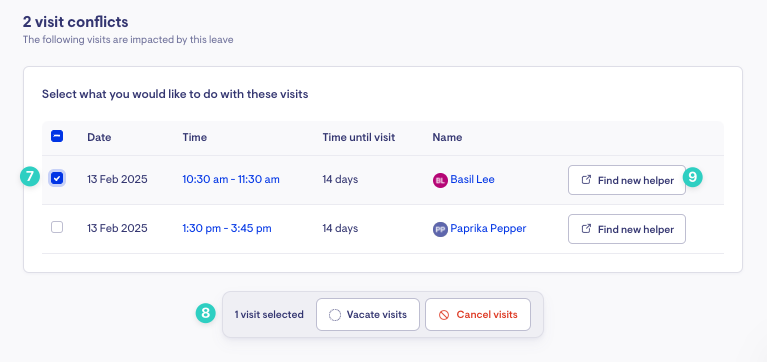Click external-link icon in Basil Lee's Find new helper
The height and width of the screenshot is (362, 767).
[x=586, y=180]
